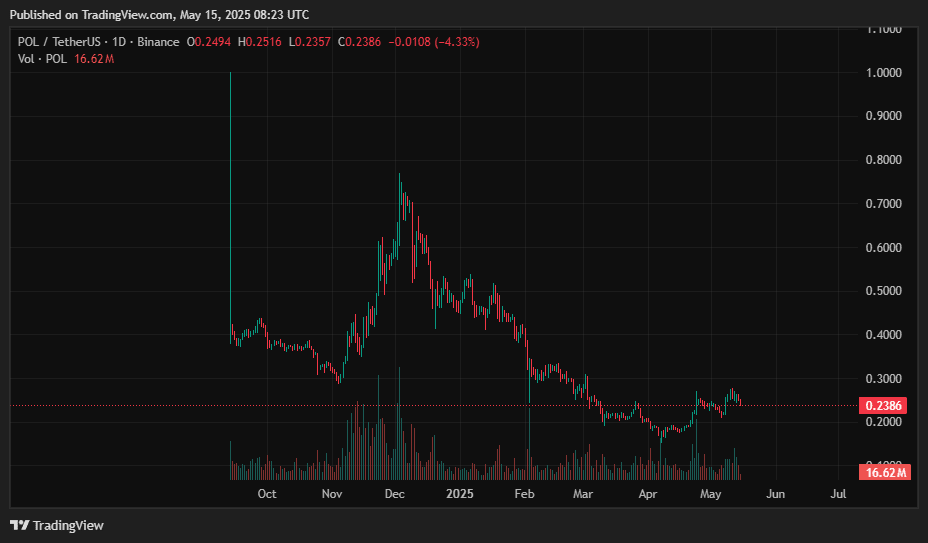
Task: Click the Published on TradingView.com header text
Action: coord(159,15)
